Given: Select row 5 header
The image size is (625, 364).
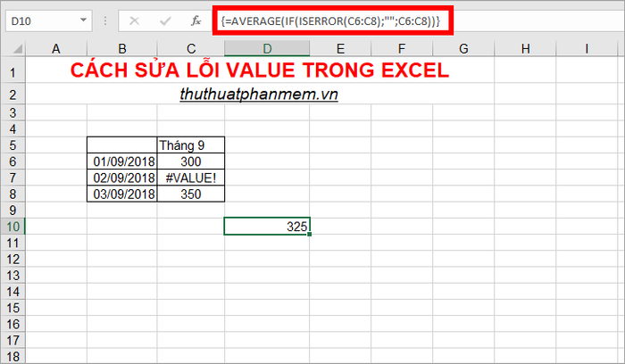Looking at the screenshot, I should pos(12,145).
